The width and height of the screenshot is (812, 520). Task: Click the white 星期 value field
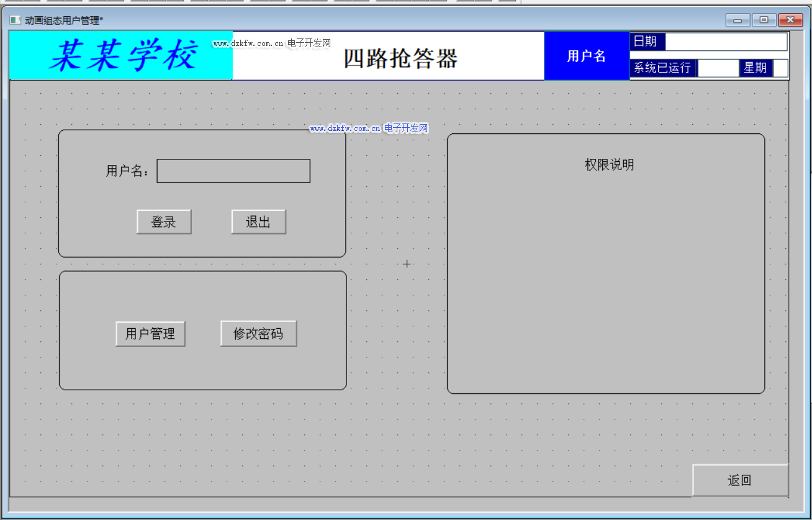point(780,68)
